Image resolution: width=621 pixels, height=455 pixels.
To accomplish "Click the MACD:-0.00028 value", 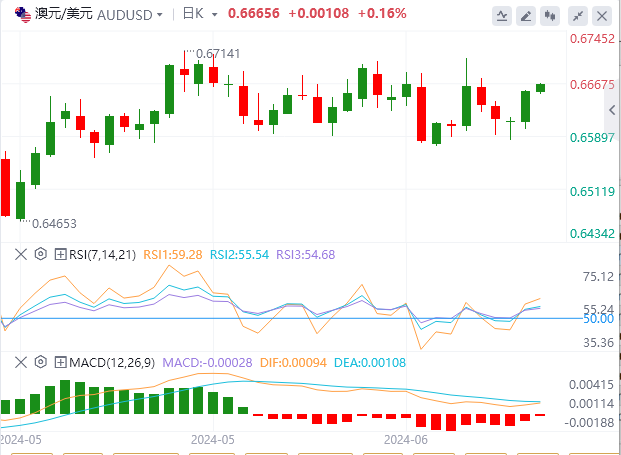I will click(208, 363).
